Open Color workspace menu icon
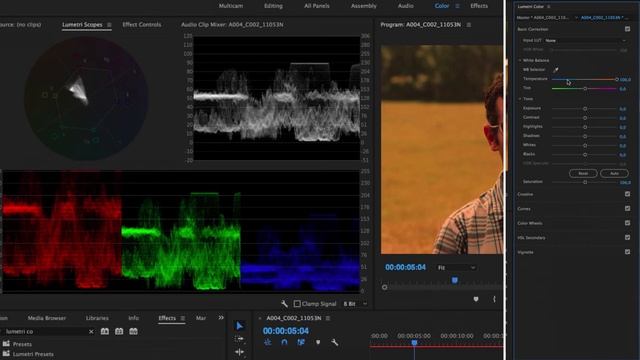Viewport: 640px width, 360px height. pyautogui.click(x=457, y=6)
